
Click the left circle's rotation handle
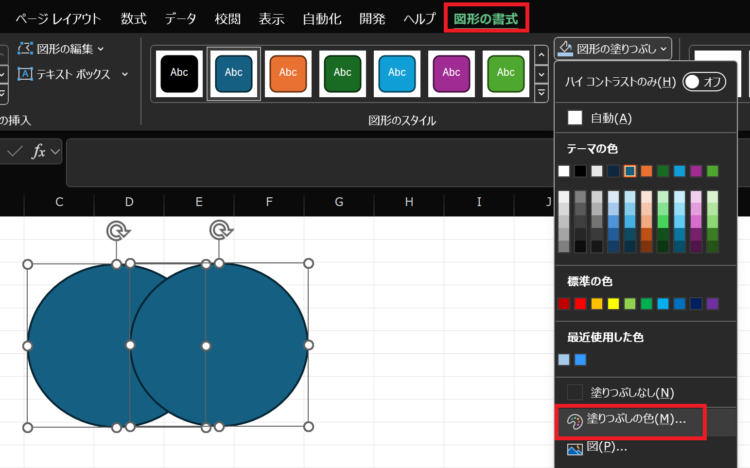(x=117, y=231)
